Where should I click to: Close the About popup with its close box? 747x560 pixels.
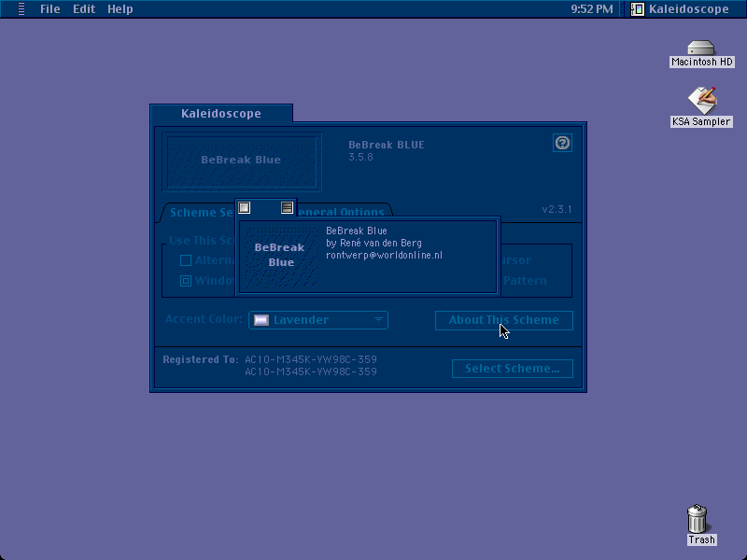(x=245, y=207)
